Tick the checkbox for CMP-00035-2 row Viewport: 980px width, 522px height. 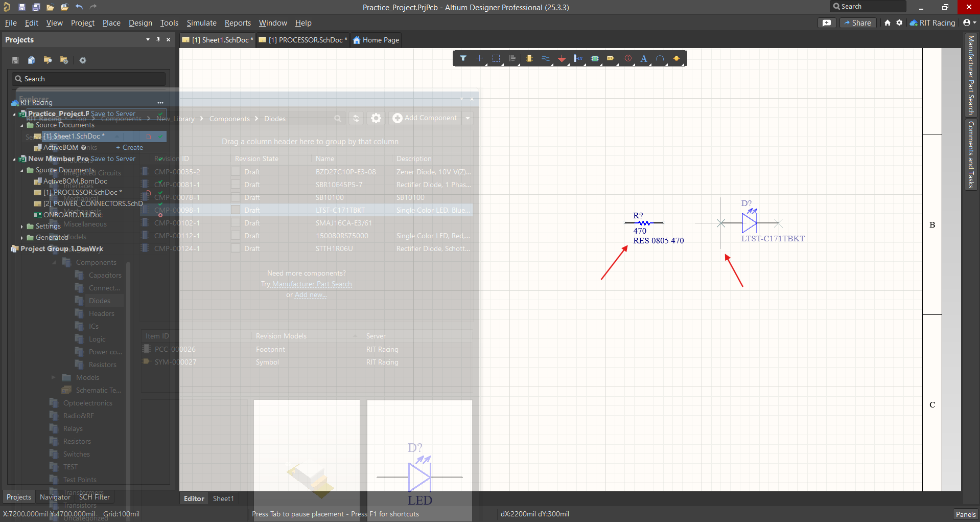click(236, 172)
